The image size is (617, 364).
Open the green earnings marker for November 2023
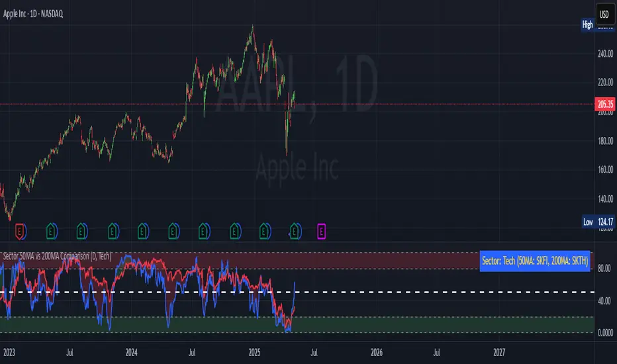pos(113,232)
